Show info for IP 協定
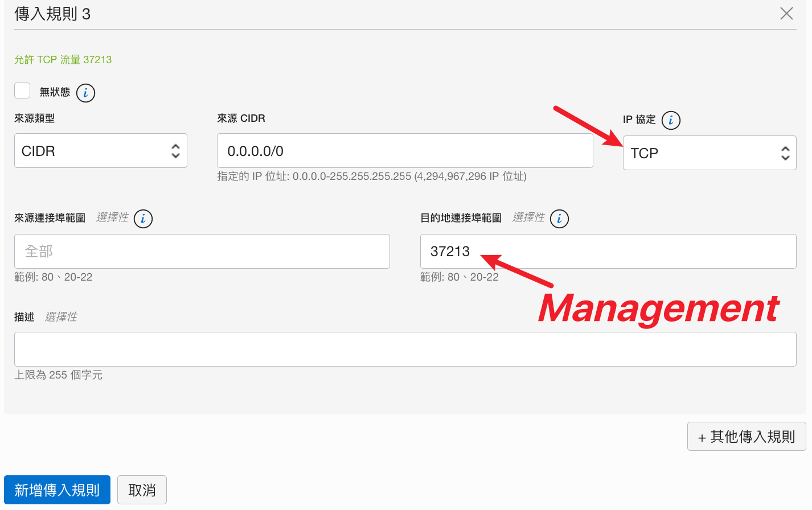 coord(671,120)
